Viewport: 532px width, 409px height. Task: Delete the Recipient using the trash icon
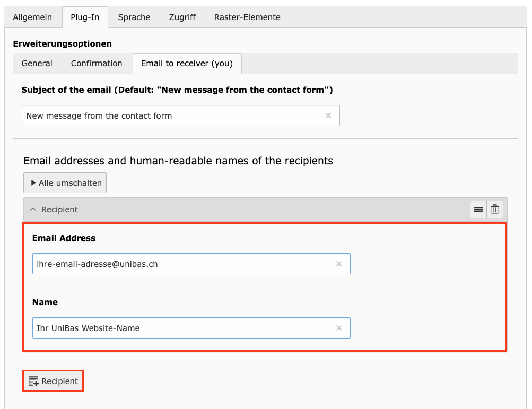pos(494,209)
